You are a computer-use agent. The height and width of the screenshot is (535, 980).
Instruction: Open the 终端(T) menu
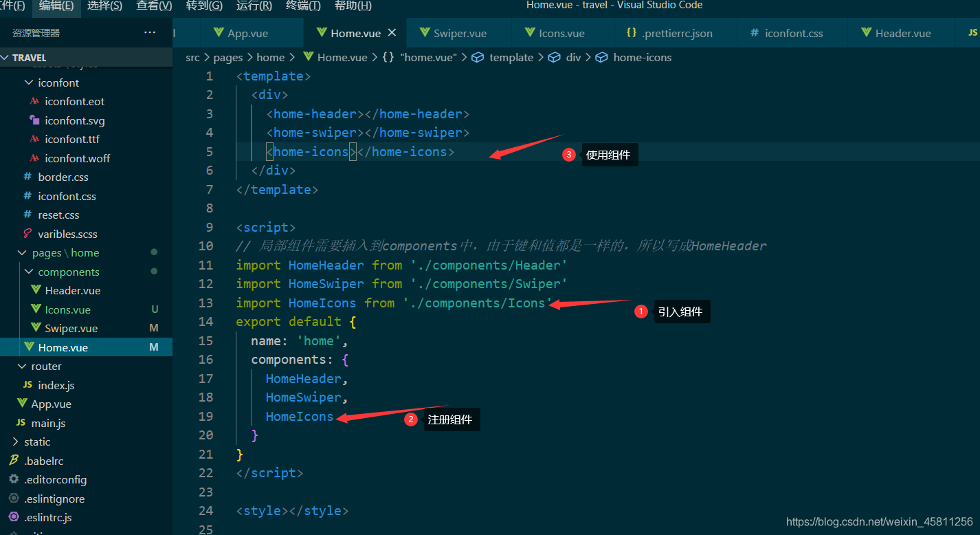[303, 6]
